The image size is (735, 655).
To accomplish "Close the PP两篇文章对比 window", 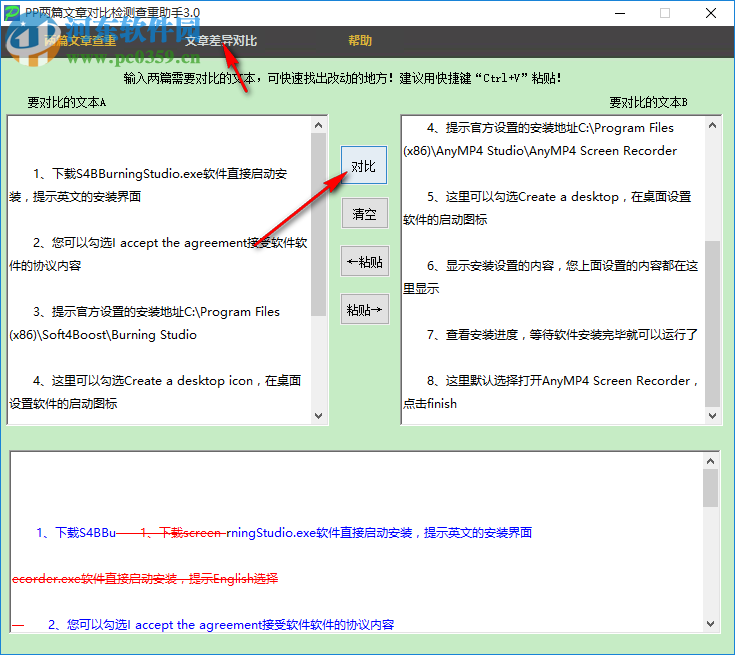I will (711, 13).
